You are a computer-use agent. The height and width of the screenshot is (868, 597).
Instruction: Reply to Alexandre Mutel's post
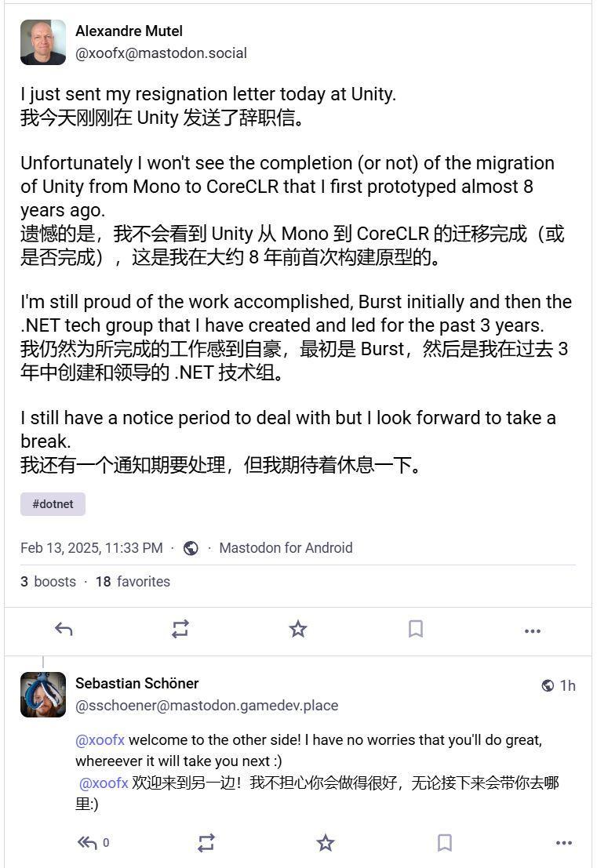(64, 630)
